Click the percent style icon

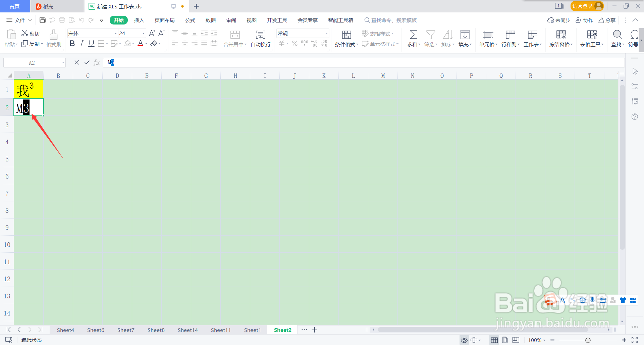(295, 43)
